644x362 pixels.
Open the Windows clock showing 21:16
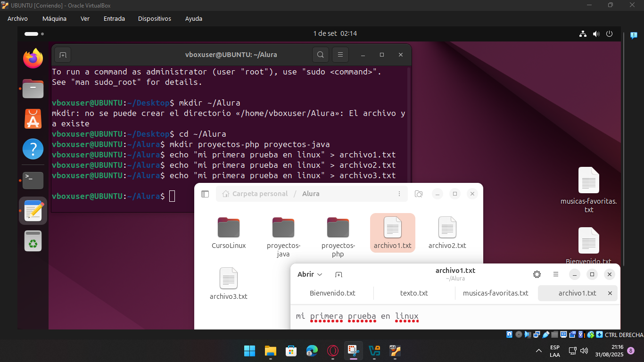[x=609, y=351]
